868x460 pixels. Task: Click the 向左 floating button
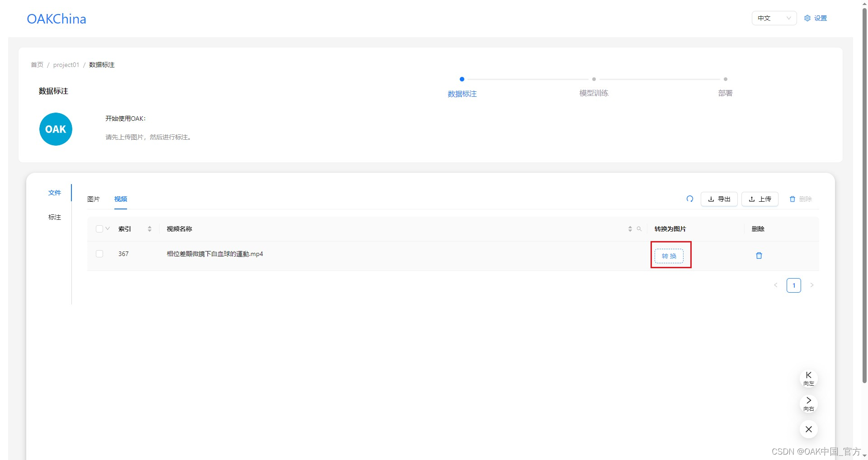pyautogui.click(x=809, y=379)
